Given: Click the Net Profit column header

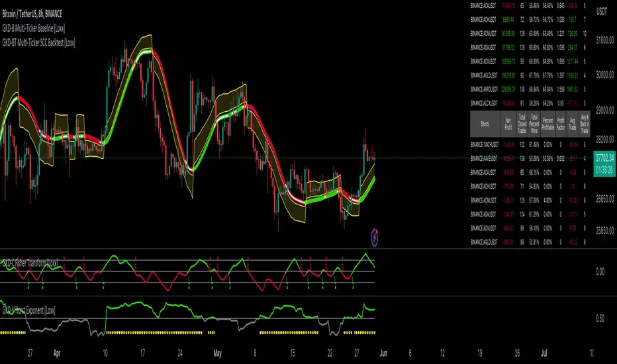Looking at the screenshot, I should 508,124.
